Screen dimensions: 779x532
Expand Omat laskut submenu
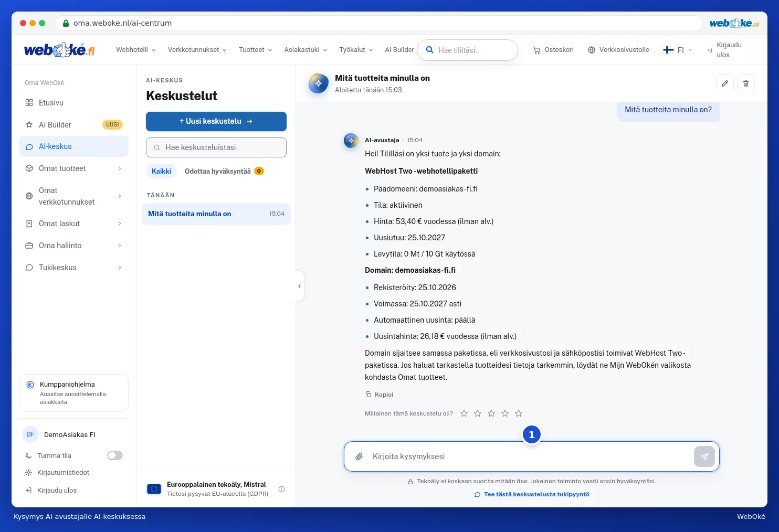[120, 224]
